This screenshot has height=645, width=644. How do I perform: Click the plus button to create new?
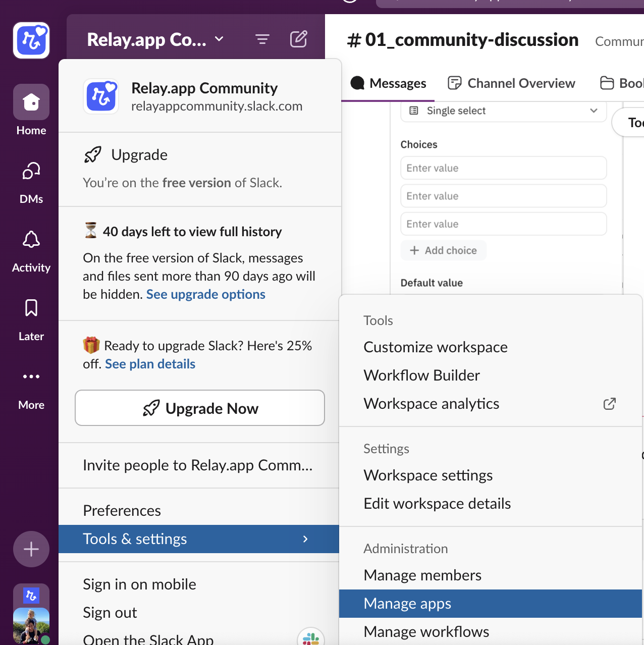tap(31, 549)
